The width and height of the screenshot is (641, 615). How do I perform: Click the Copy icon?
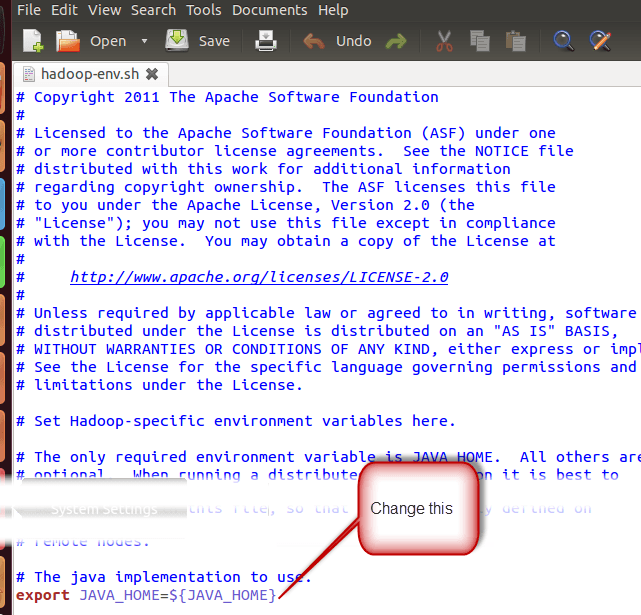pos(480,41)
